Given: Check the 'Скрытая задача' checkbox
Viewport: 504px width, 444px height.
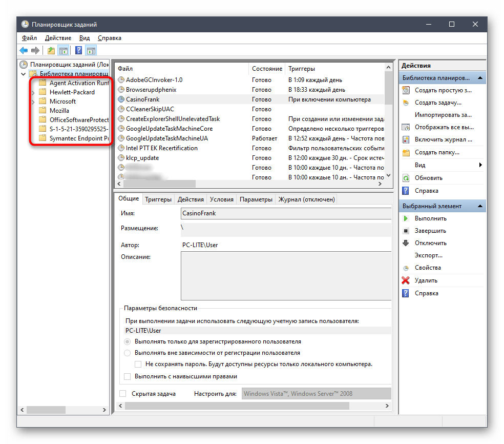Looking at the screenshot, I should (123, 393).
